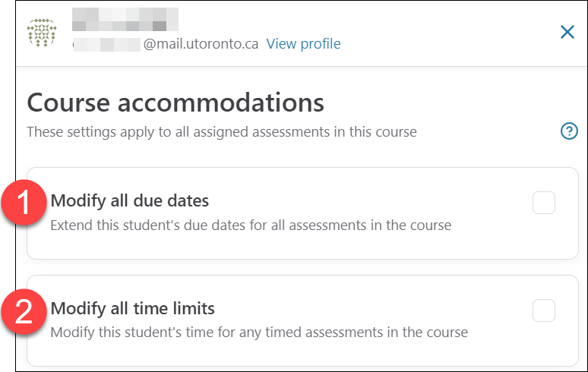Click the red number 2 badge
Image resolution: width=588 pixels, height=372 pixels.
coord(24,312)
